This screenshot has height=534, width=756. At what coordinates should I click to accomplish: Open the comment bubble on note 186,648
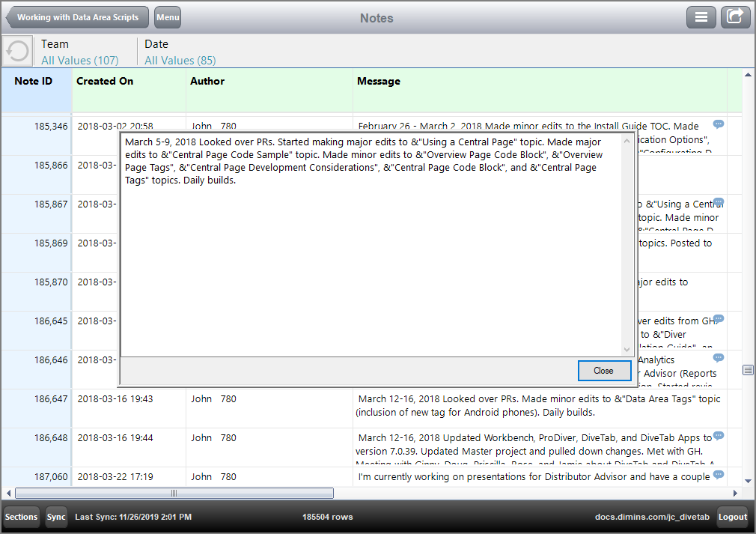(x=718, y=436)
